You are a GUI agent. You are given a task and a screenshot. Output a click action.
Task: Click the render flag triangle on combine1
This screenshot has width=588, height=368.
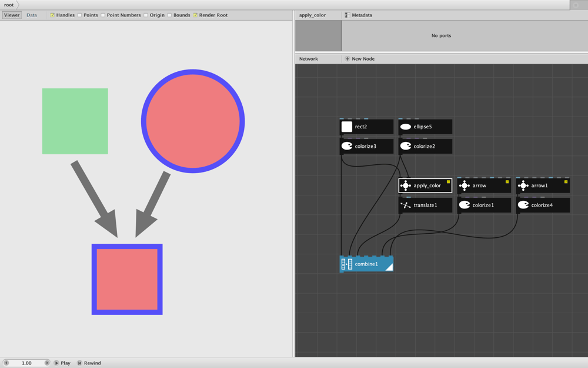click(389, 267)
